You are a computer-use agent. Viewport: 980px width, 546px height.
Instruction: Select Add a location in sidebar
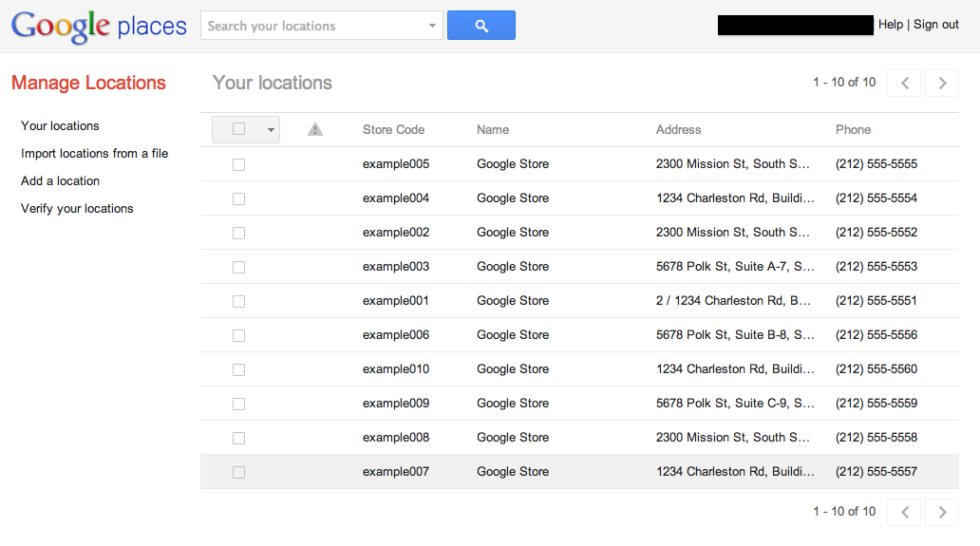(60, 180)
